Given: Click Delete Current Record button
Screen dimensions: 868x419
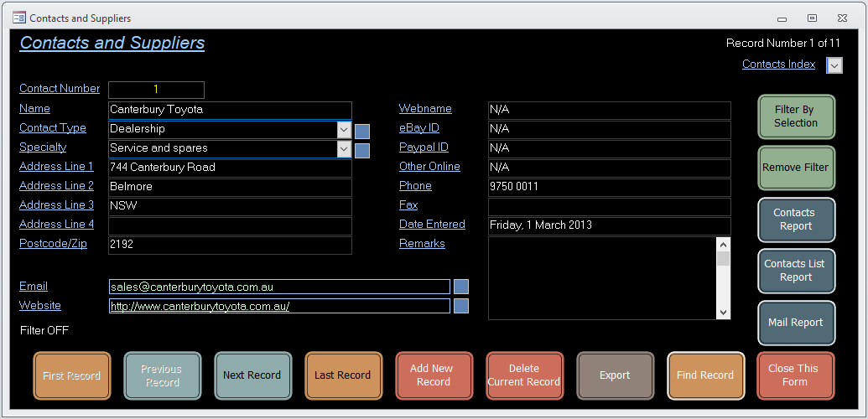Looking at the screenshot, I should coord(525,375).
